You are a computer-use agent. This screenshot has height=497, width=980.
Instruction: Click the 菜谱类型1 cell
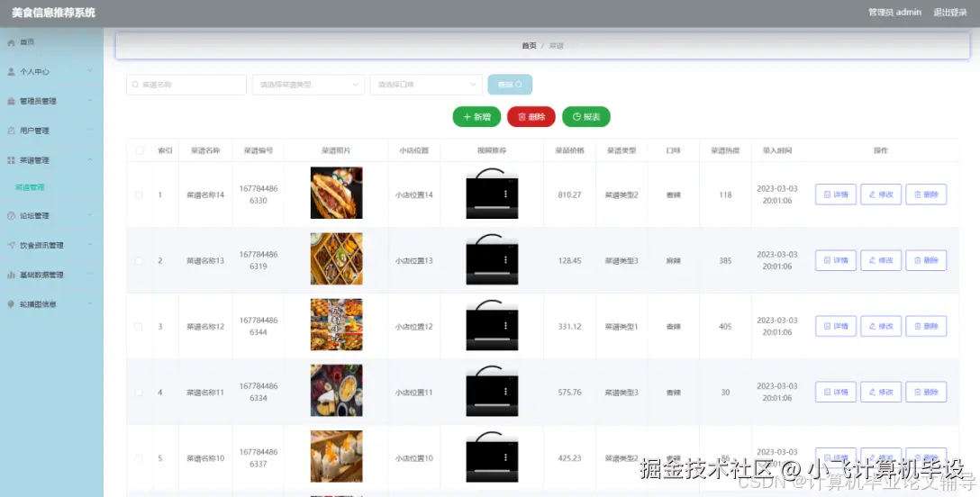point(622,327)
